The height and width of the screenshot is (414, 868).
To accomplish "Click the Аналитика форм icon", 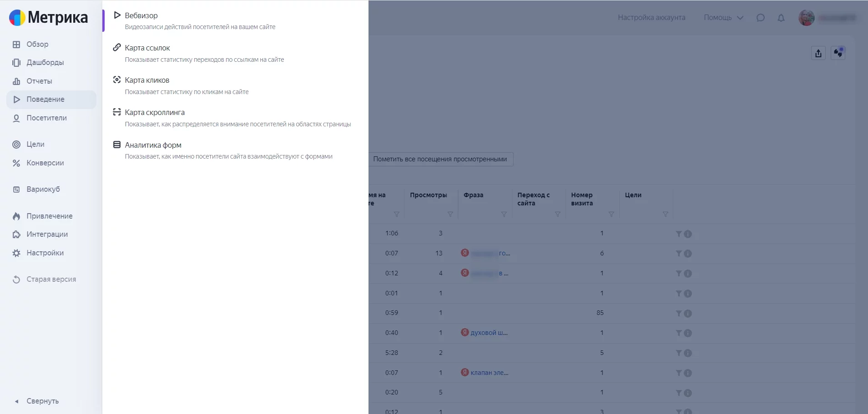I will point(117,145).
